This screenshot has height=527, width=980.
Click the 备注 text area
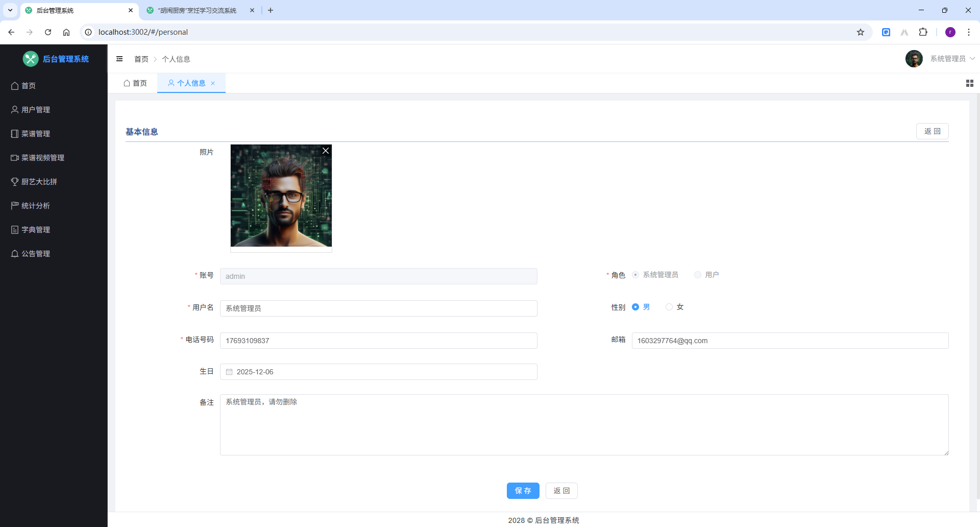(584, 425)
